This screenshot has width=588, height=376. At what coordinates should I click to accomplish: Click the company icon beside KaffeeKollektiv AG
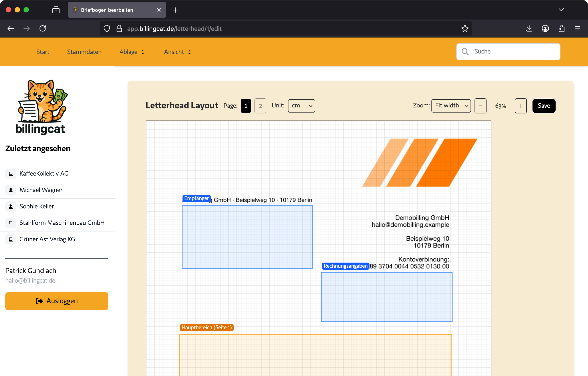11,174
